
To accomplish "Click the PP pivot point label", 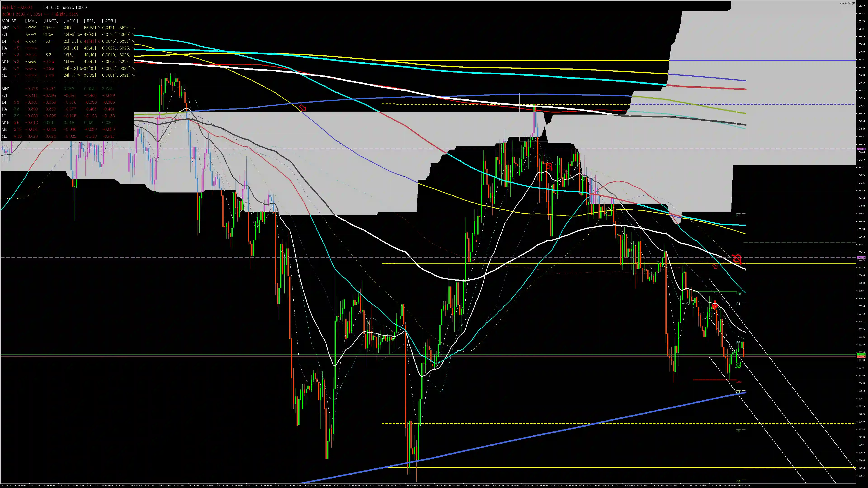I will tap(738, 343).
